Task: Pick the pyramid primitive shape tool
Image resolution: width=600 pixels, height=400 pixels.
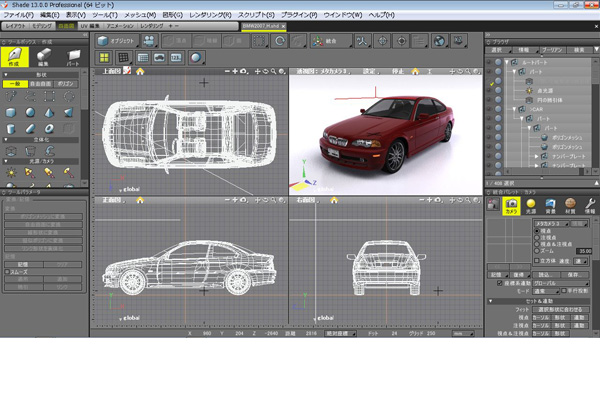Action: pos(49,113)
